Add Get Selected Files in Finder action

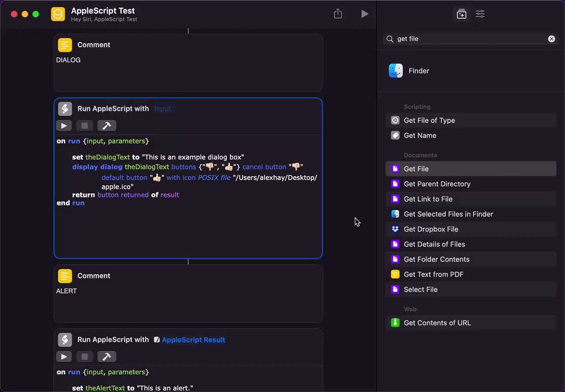coord(471,214)
